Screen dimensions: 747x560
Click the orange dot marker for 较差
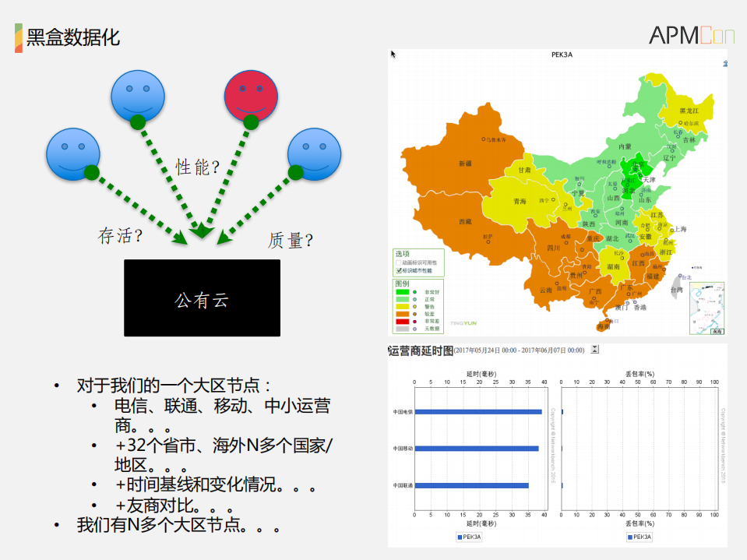click(x=415, y=315)
